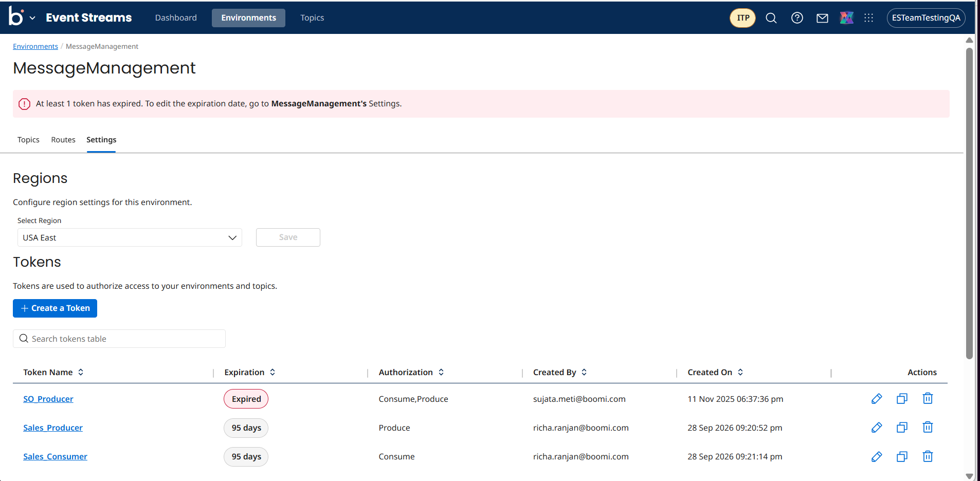The width and height of the screenshot is (980, 481).
Task: Sort table by Token Name
Action: (x=81, y=372)
